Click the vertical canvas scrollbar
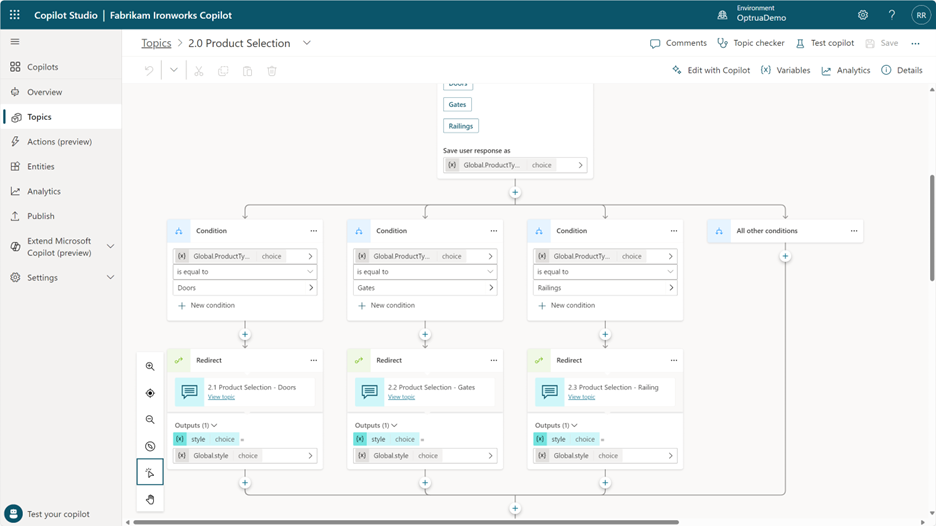This screenshot has height=526, width=936. (932, 227)
